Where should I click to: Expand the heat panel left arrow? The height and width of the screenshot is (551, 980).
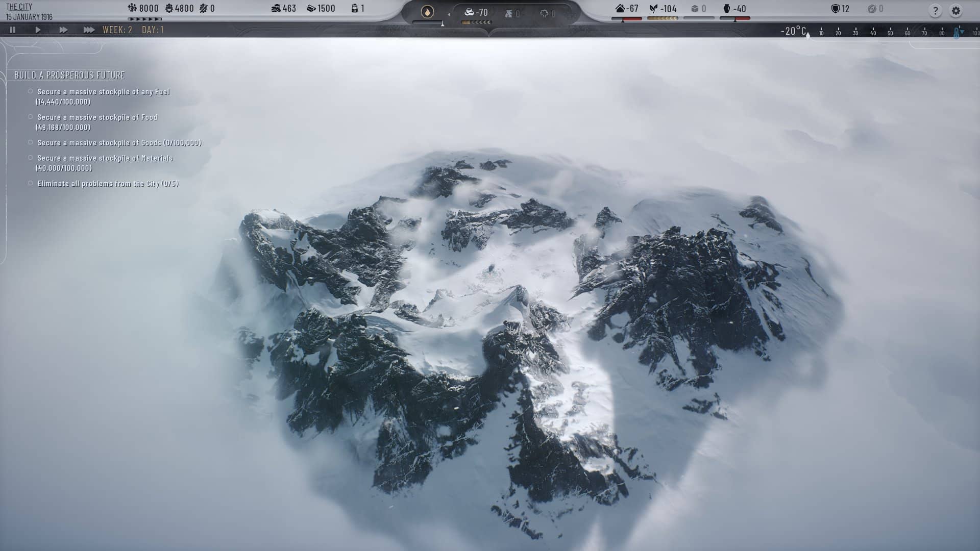449,14
